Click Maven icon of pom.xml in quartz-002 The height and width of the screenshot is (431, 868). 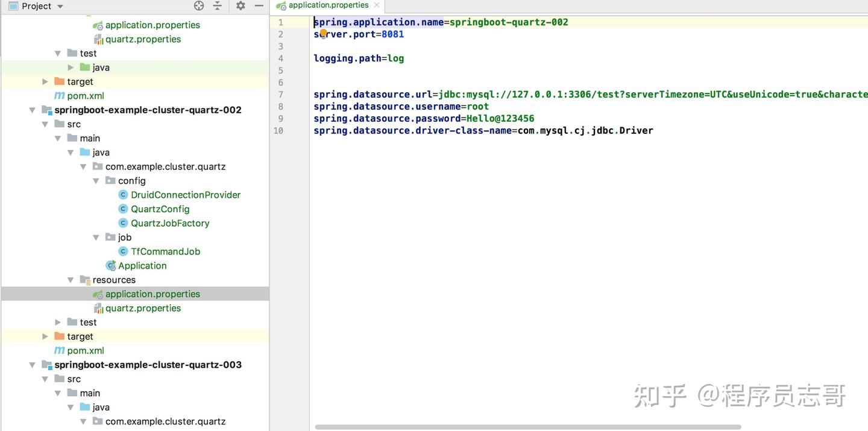tap(59, 351)
